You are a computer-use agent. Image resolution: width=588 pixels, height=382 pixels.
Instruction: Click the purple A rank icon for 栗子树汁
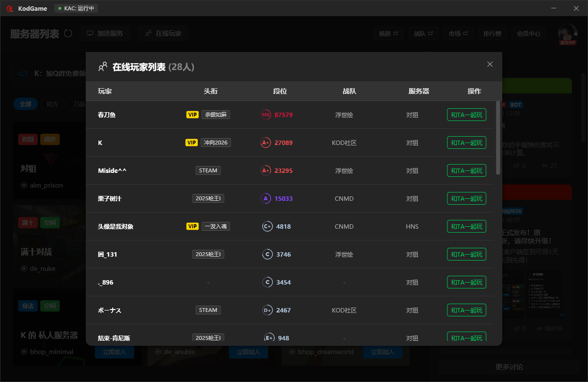click(x=266, y=198)
